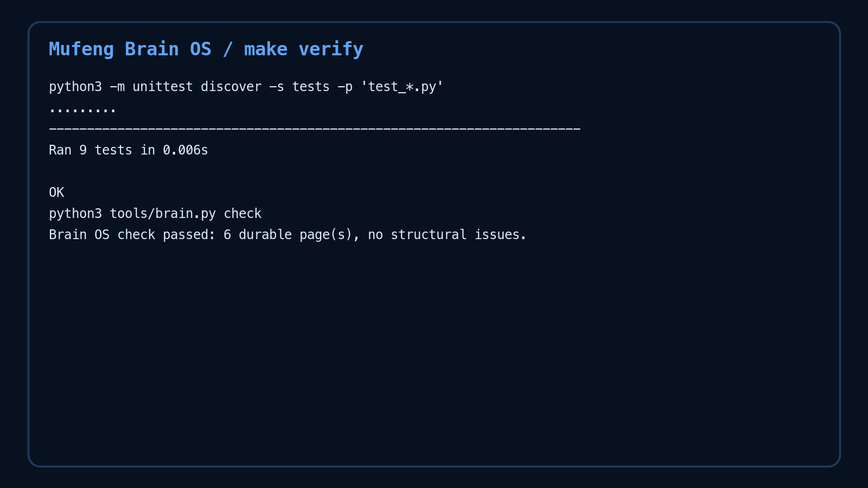Click the word 'Mufeng' in the heading
This screenshot has height=488, width=868.
point(81,49)
